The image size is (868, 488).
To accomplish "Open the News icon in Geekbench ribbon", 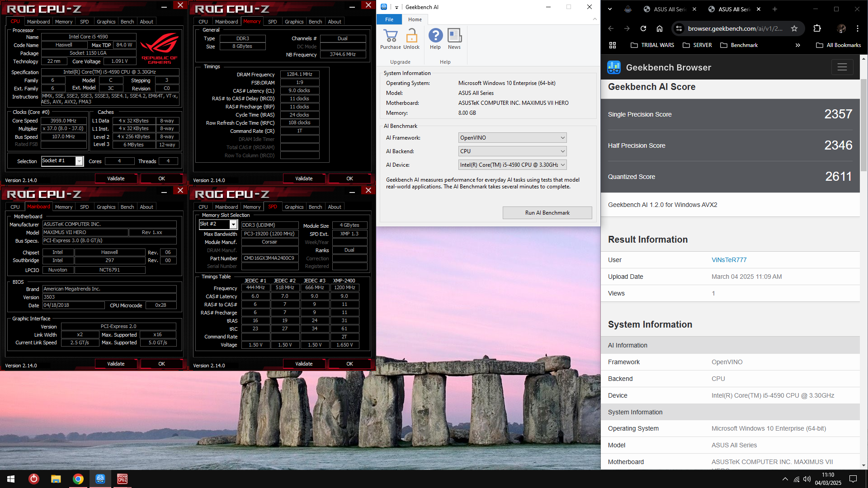I will click(x=454, y=36).
